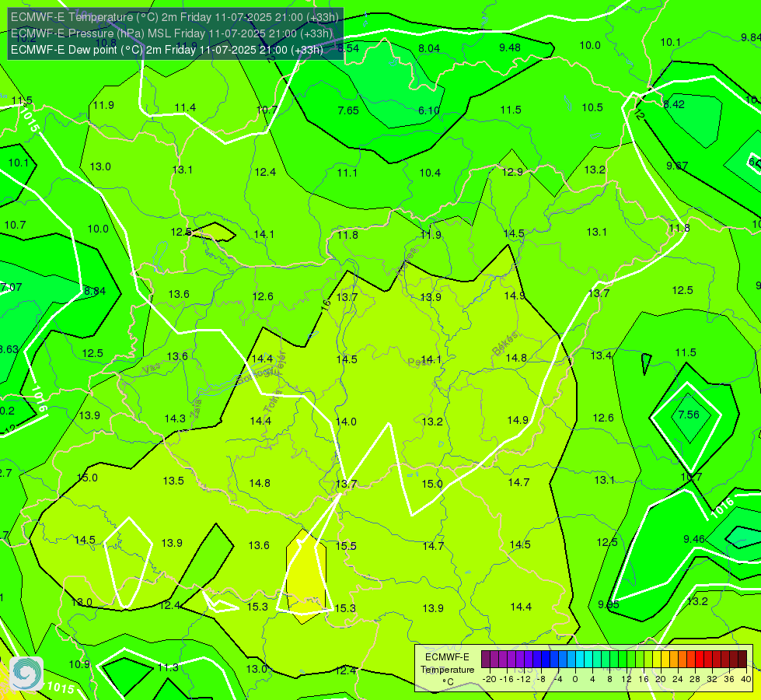Image resolution: width=761 pixels, height=700 pixels.
Task: Click the legend title ECMWF-E Temperature °C
Action: coord(447,670)
